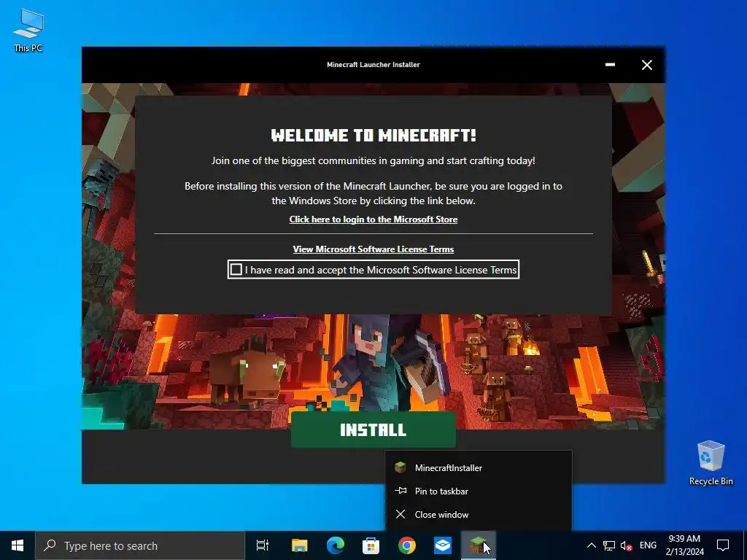747x560 pixels.
Task: Choose Pin to taskbar from jump list
Action: point(479,491)
